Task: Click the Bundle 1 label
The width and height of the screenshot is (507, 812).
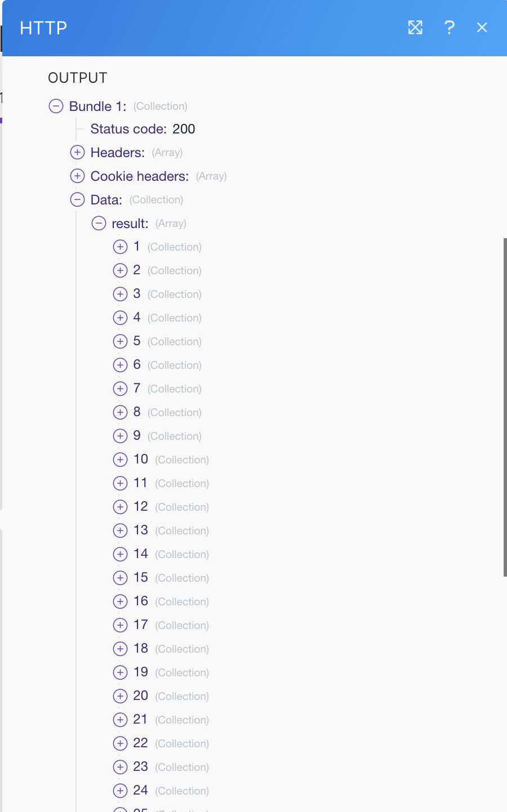Action: click(97, 106)
